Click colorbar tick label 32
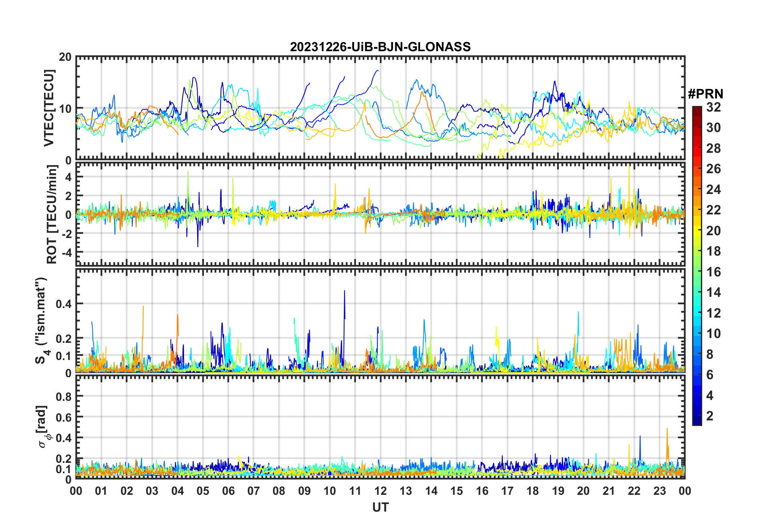The height and width of the screenshot is (532, 761). [713, 107]
